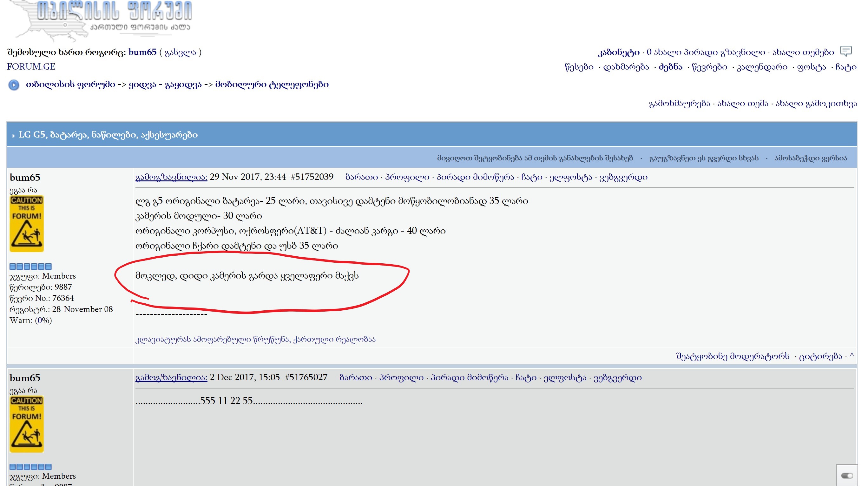Open the კაბინეტი link
Viewport: 868px width, 486px height.
(618, 52)
